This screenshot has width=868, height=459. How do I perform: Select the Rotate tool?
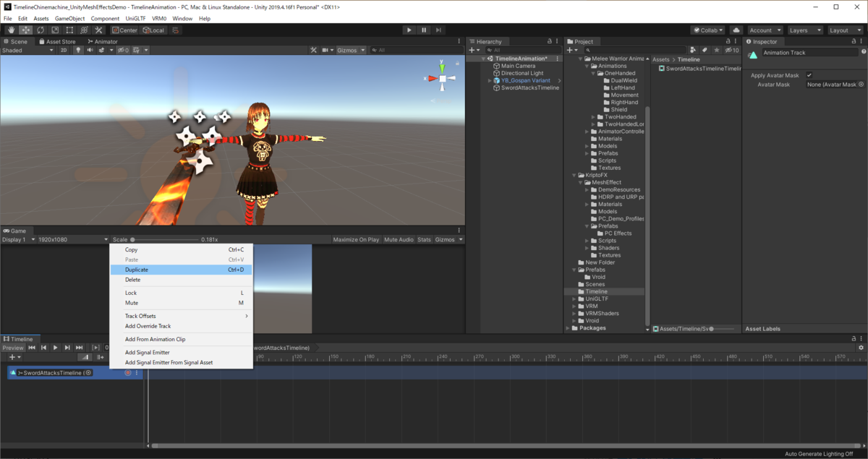(x=41, y=30)
